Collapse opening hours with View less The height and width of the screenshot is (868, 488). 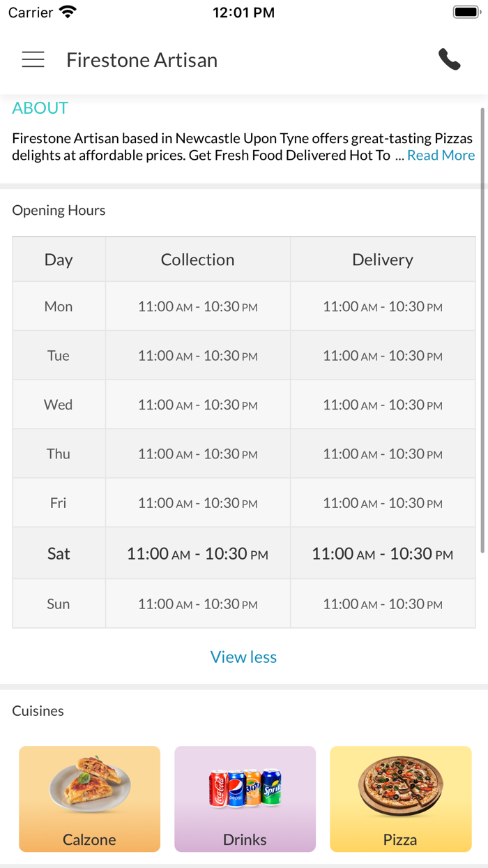[243, 657]
